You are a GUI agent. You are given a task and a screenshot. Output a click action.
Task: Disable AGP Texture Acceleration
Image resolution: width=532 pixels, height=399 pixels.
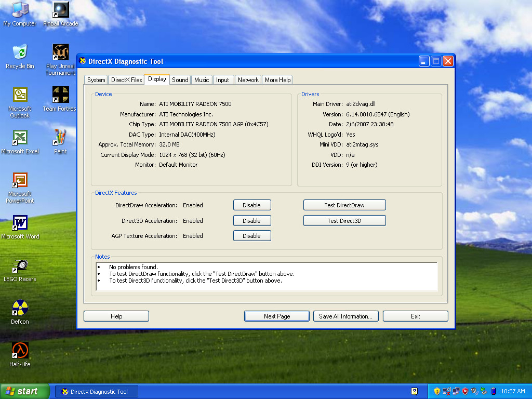coord(252,236)
